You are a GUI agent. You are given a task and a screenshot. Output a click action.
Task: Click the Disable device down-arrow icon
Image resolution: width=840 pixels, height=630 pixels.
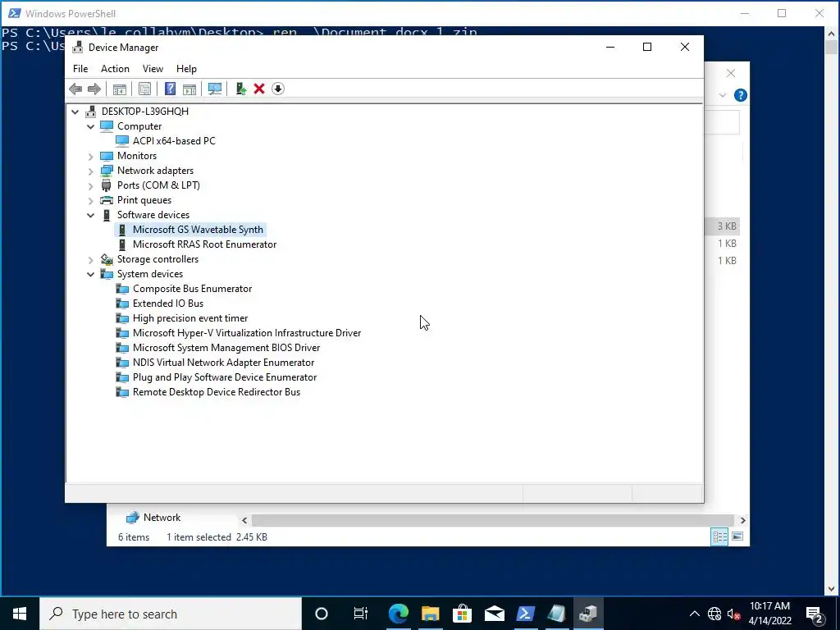(x=278, y=89)
